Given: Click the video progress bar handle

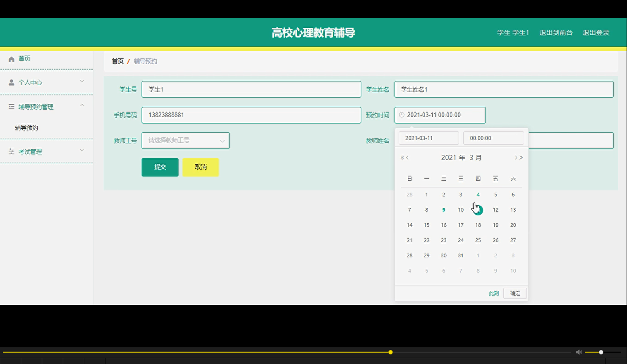Looking at the screenshot, I should (390, 352).
